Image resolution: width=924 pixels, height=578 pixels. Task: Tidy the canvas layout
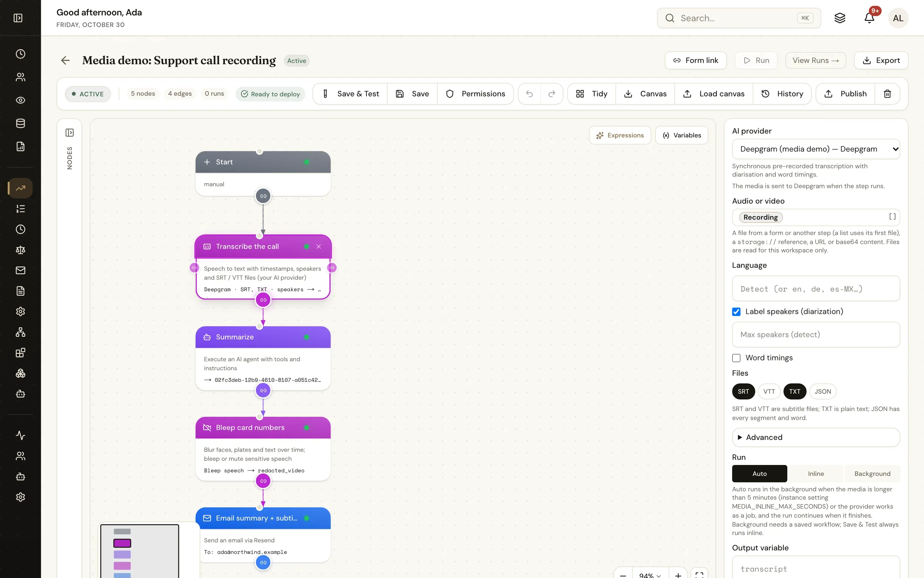point(592,94)
